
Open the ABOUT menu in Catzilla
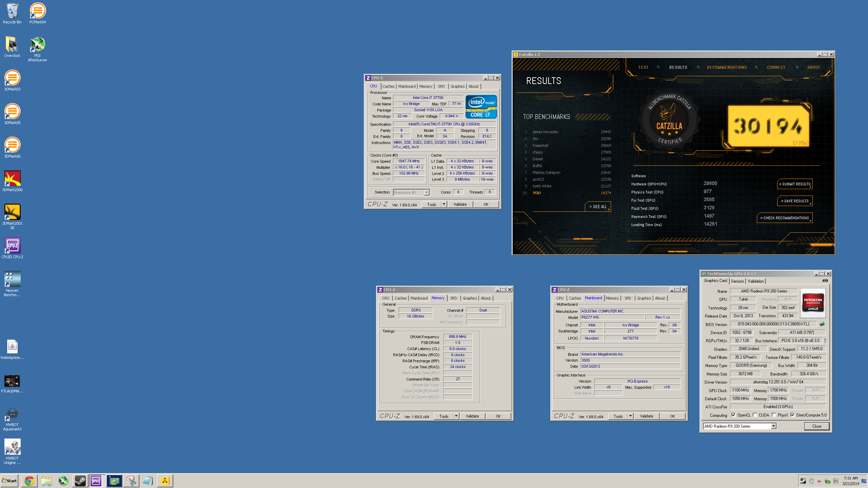point(813,67)
